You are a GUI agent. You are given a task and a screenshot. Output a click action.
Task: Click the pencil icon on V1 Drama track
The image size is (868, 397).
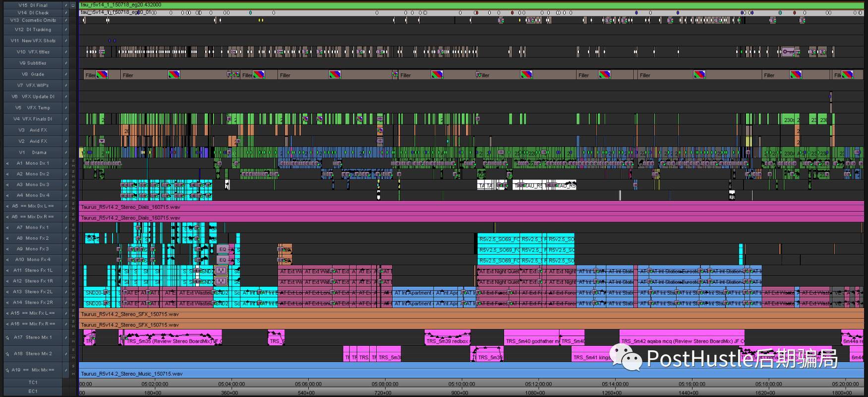click(65, 152)
